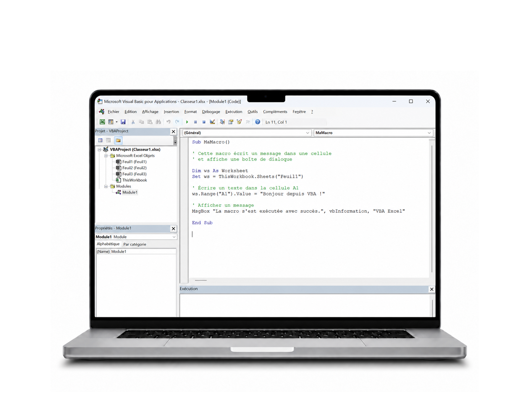The height and width of the screenshot is (414, 532).
Task: Stop execution with the Reset square icon
Action: coord(204,122)
